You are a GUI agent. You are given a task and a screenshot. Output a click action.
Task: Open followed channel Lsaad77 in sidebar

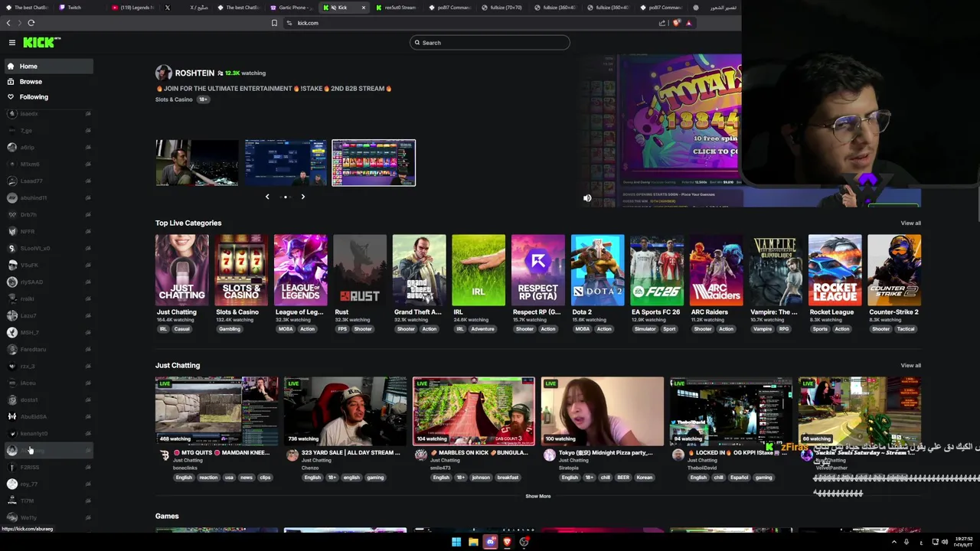click(x=49, y=181)
